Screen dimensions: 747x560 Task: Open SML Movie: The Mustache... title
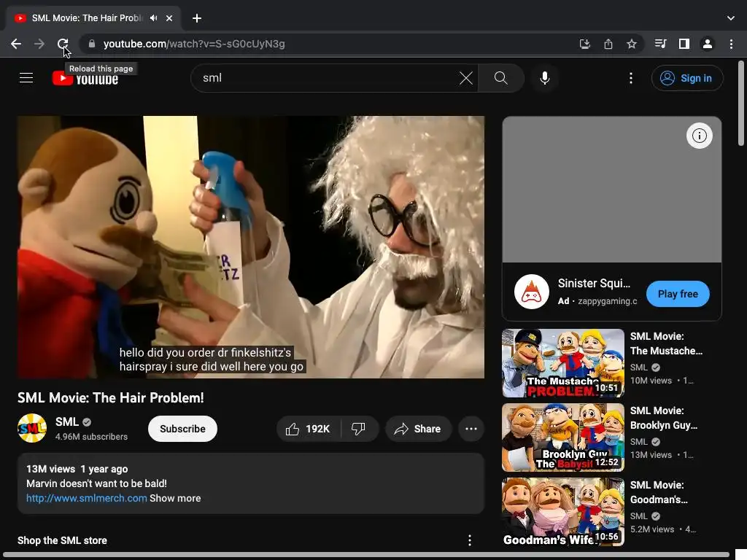point(666,343)
